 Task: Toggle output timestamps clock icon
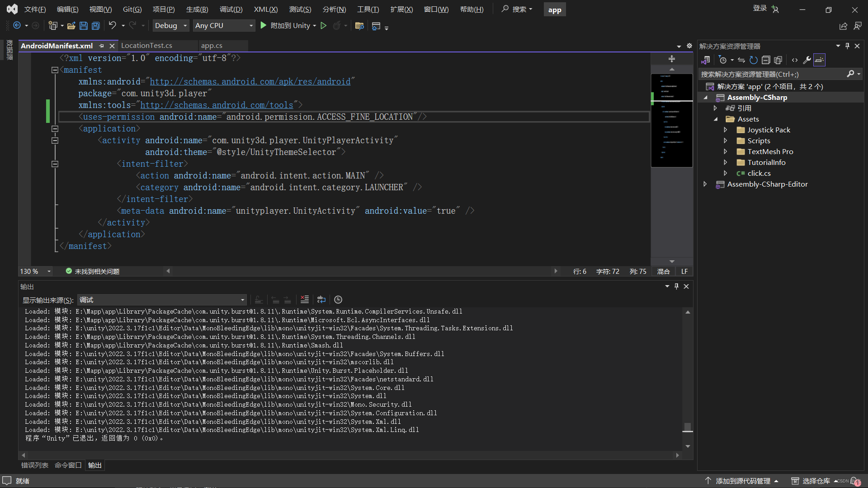[x=338, y=300]
